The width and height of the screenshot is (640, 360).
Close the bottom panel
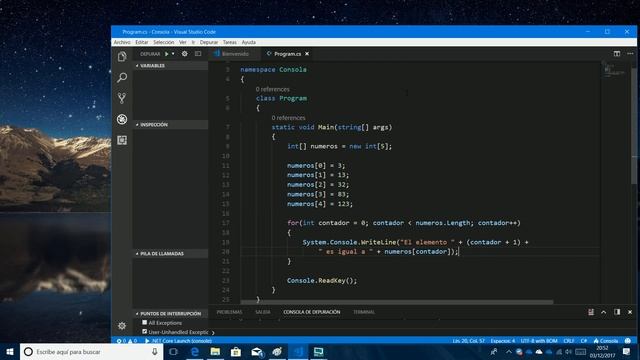coord(630,312)
